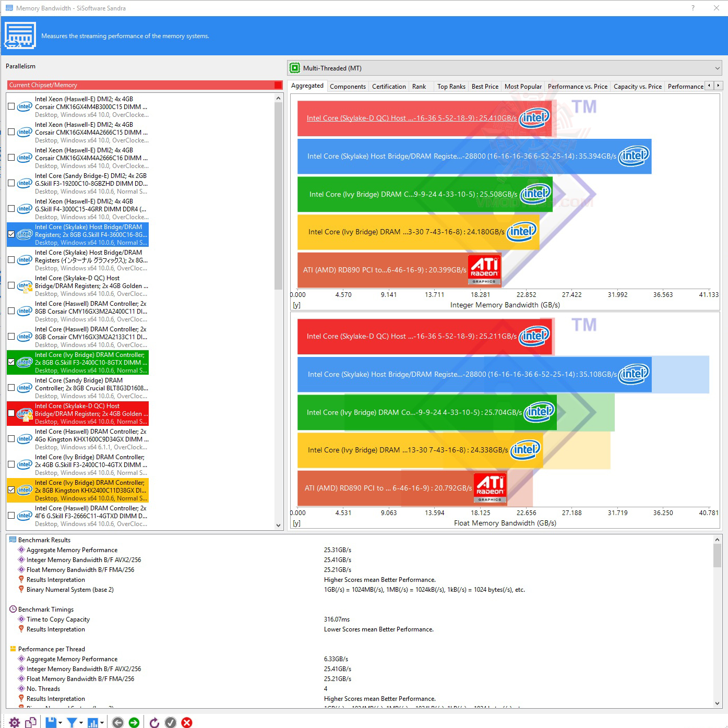The width and height of the screenshot is (728, 728).
Task: Switch to the Components tab
Action: tap(348, 87)
